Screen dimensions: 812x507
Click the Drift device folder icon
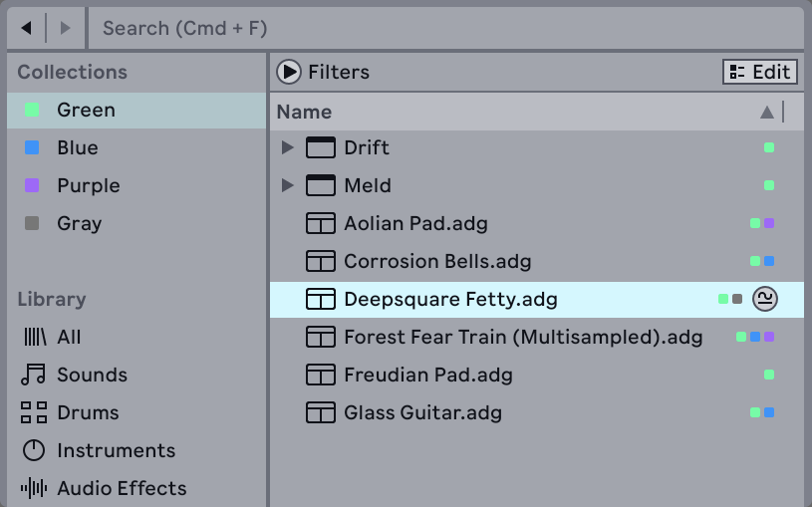click(320, 147)
